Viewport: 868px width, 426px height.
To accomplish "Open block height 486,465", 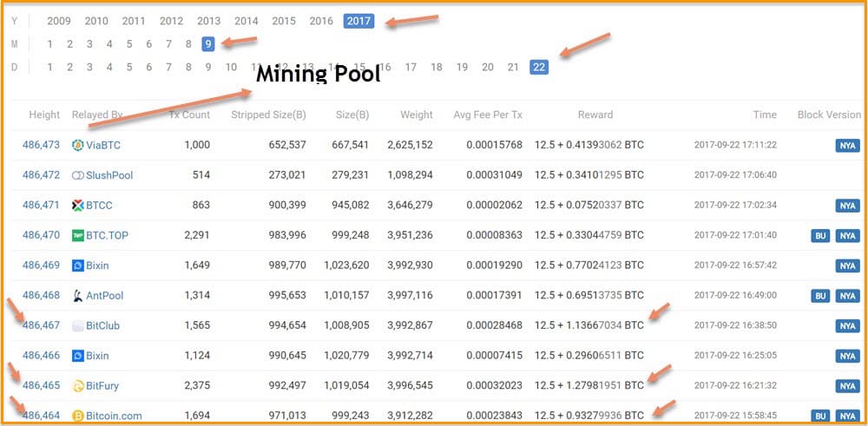I will point(41,385).
